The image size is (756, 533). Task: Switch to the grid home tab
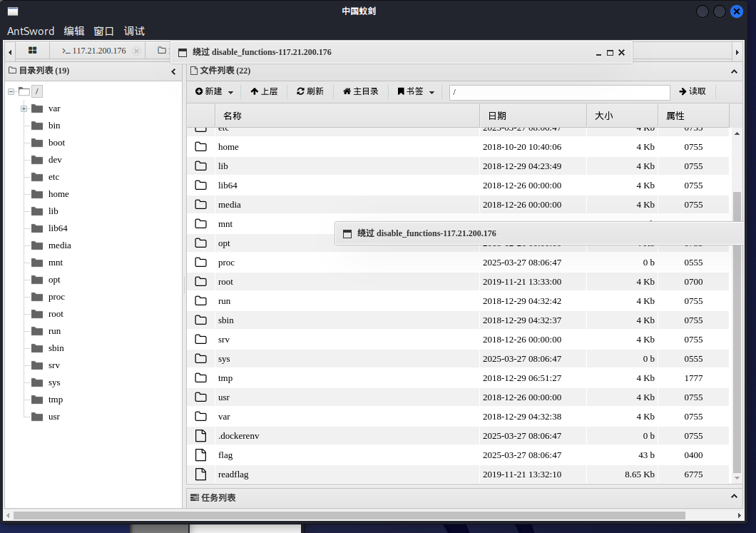32,51
